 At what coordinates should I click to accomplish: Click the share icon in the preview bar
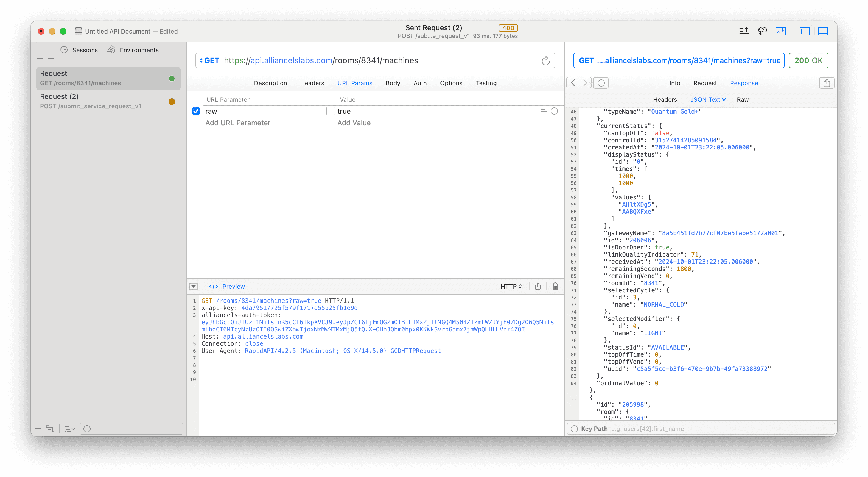[x=538, y=286]
